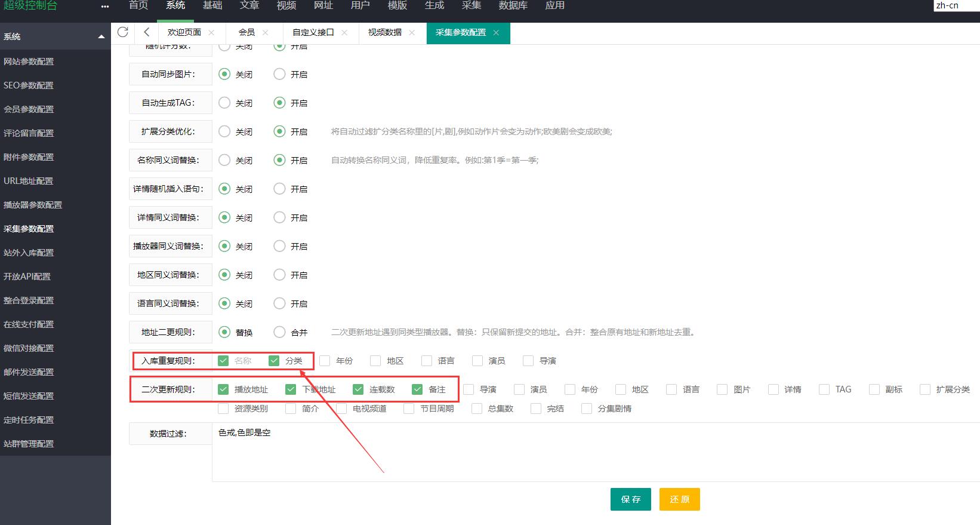The width and height of the screenshot is (980, 525).
Task: Check 演员 in 入库重复规则
Action: click(477, 361)
